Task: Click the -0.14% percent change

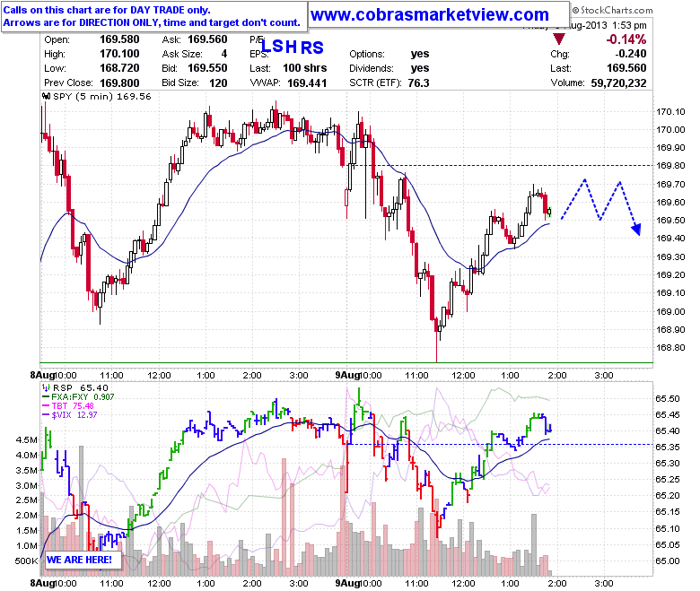Action: click(626, 39)
